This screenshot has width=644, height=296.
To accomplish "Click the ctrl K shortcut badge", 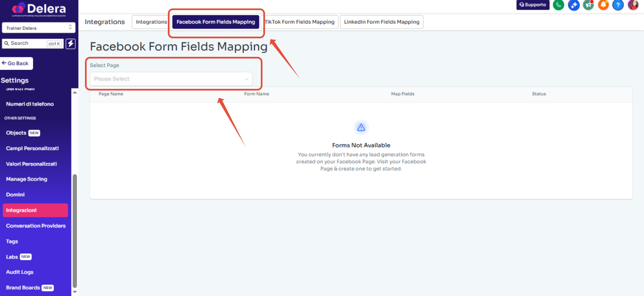I will [x=54, y=43].
